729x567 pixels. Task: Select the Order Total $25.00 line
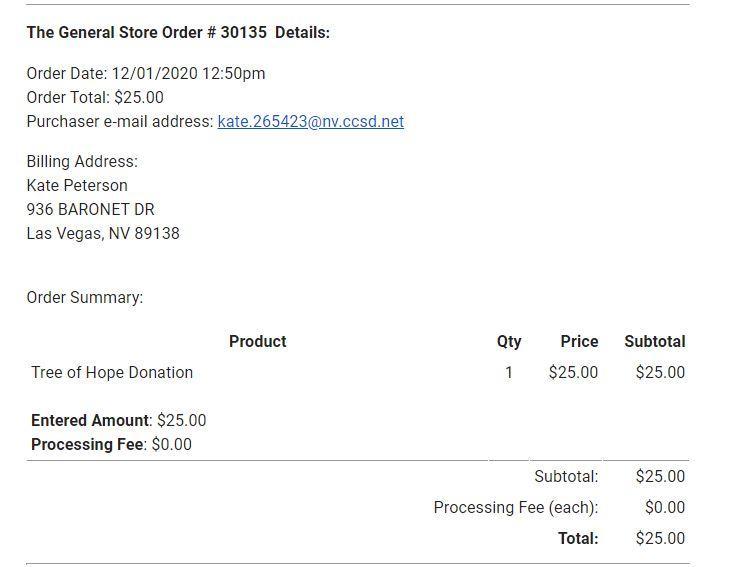(95, 98)
